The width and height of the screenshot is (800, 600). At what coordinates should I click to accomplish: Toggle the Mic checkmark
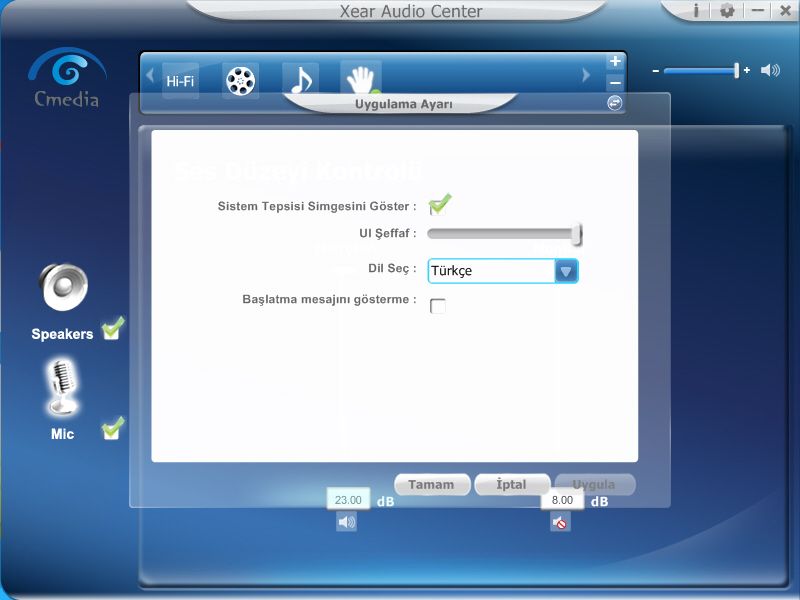click(x=113, y=428)
